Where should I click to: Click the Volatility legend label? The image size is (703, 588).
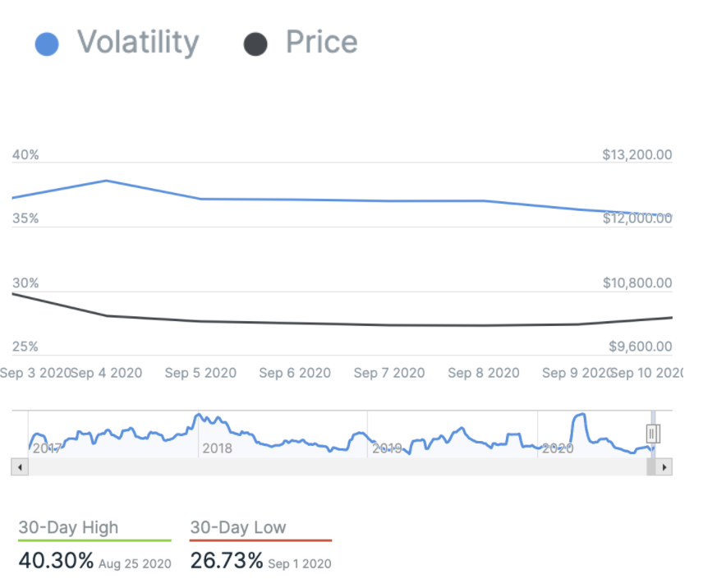pyautogui.click(x=138, y=43)
